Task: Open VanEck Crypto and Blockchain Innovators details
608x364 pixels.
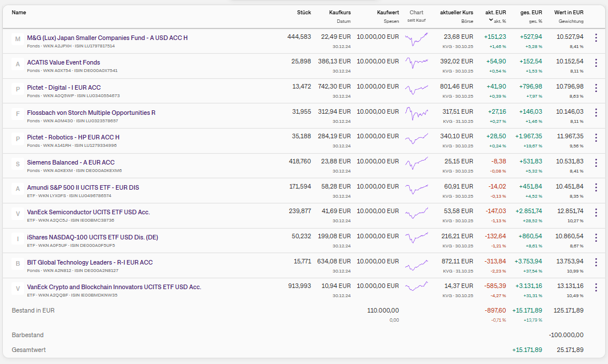Action: tap(114, 287)
